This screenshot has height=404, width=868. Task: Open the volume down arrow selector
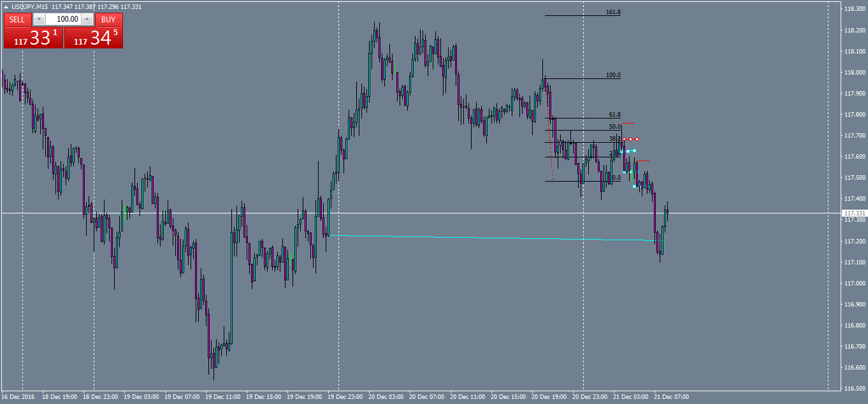pyautogui.click(x=40, y=18)
